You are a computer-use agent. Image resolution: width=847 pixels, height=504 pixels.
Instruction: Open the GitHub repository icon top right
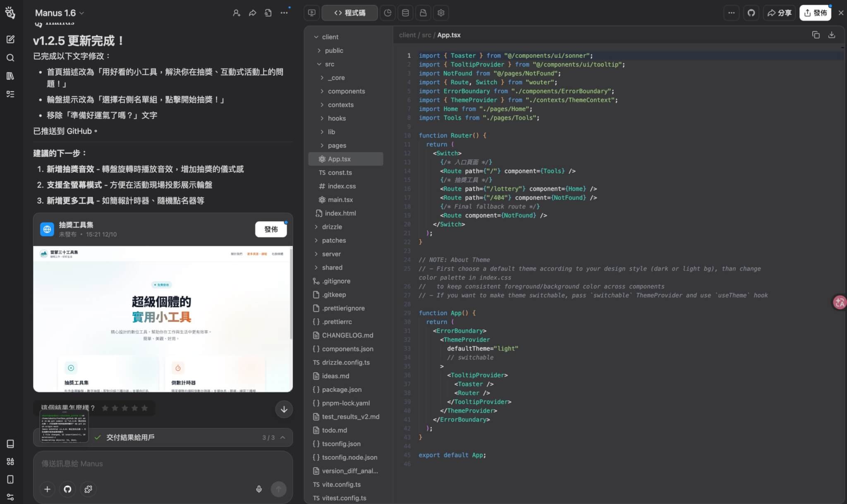click(751, 13)
